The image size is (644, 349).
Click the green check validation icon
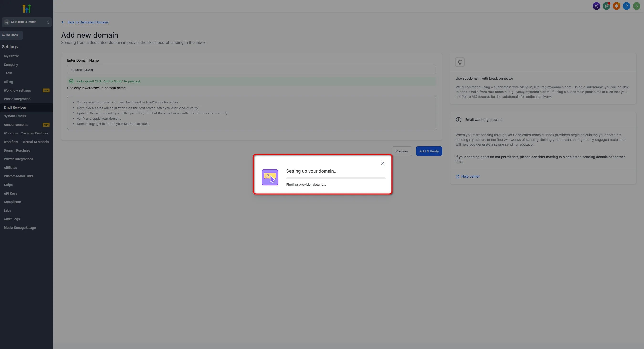tap(71, 82)
